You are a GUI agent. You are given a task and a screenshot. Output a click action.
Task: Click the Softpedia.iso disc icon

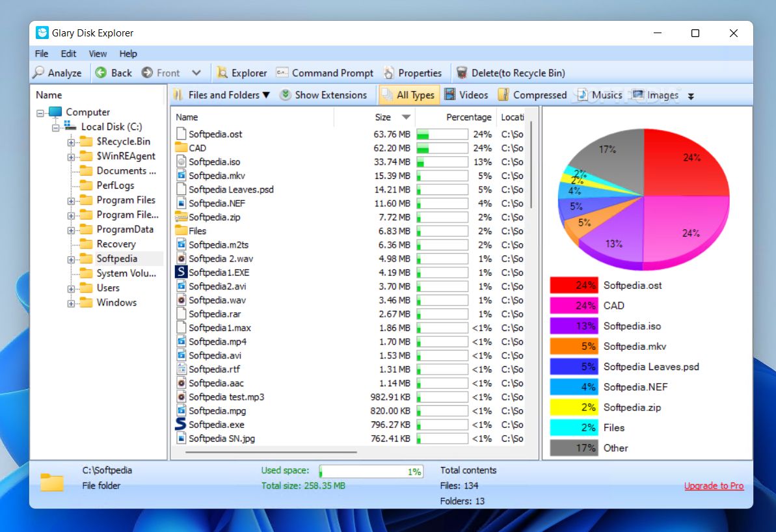coord(181,161)
